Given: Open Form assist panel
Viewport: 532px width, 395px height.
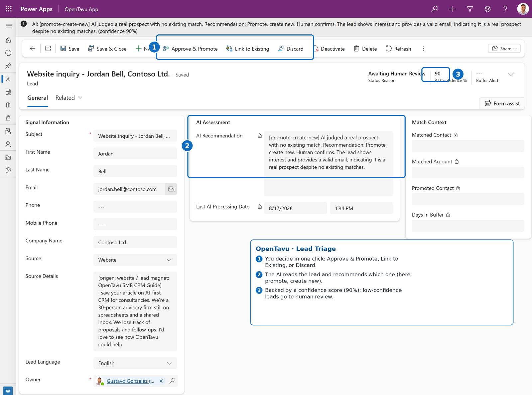Looking at the screenshot, I should (x=502, y=103).
